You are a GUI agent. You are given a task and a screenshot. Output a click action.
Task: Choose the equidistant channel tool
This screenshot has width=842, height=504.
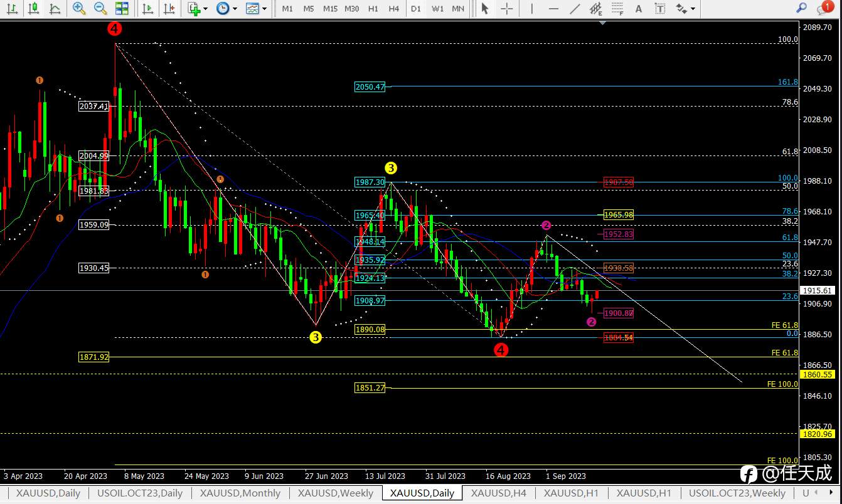point(596,9)
